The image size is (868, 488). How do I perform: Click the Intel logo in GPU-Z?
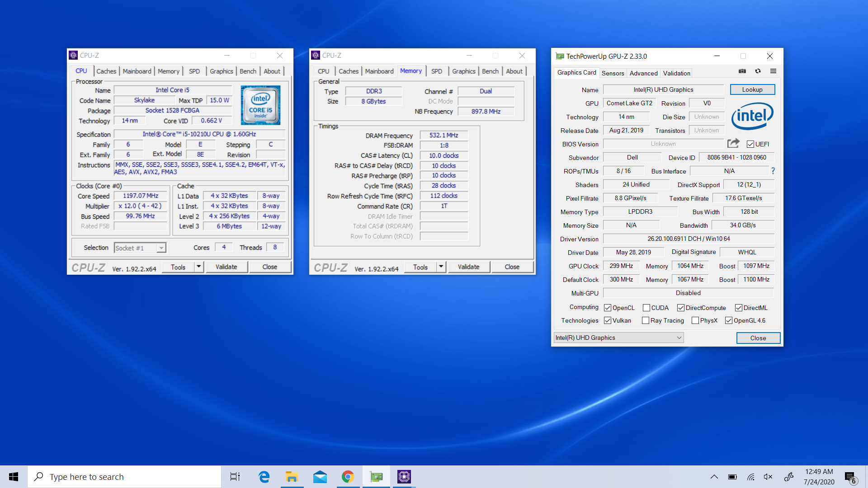coord(752,116)
